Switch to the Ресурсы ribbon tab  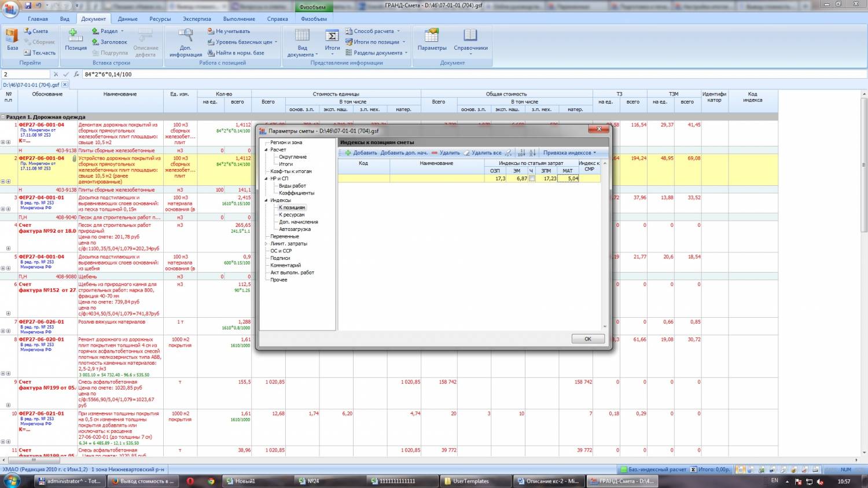[x=160, y=19]
